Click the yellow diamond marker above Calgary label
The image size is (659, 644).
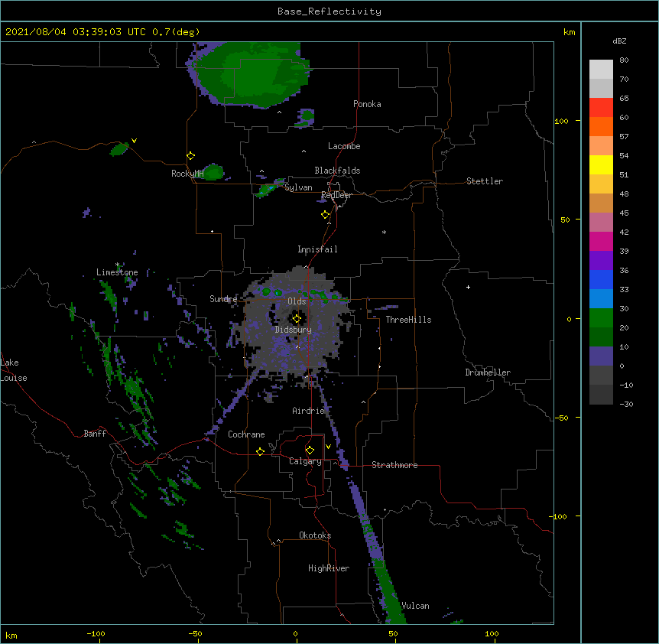(310, 450)
